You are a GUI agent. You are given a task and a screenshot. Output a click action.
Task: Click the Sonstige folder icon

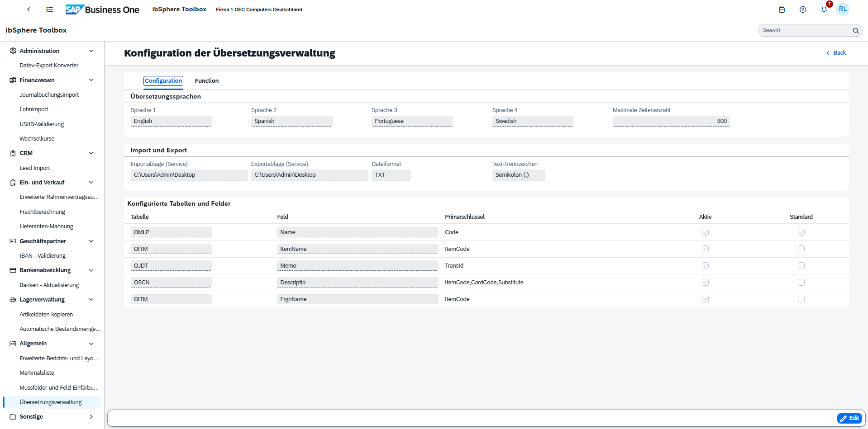pos(13,417)
